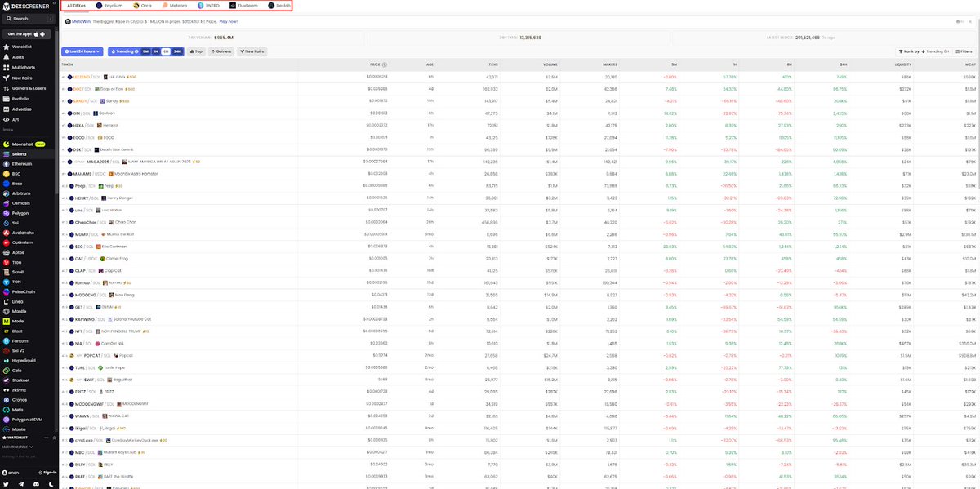This screenshot has height=489, width=980.
Task: Expand the Main Watchlist dropdown
Action: (x=16, y=447)
